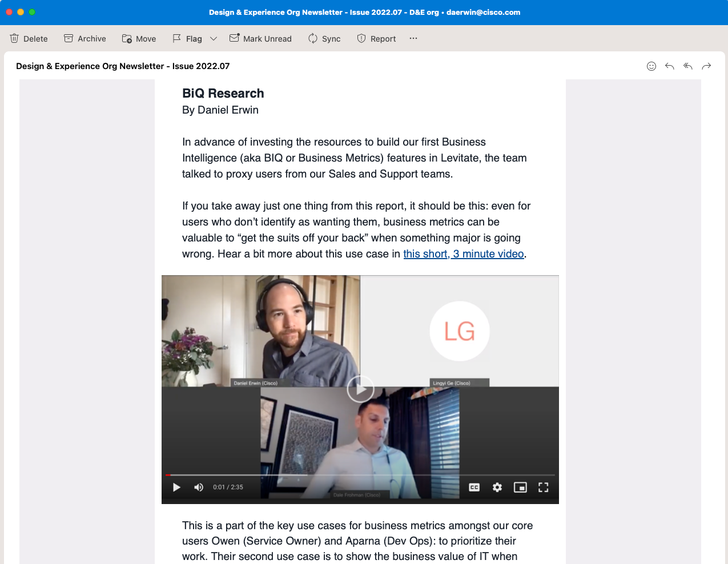Enable picture-in-picture mode for video
Image resolution: width=728 pixels, height=564 pixels.
tap(520, 488)
